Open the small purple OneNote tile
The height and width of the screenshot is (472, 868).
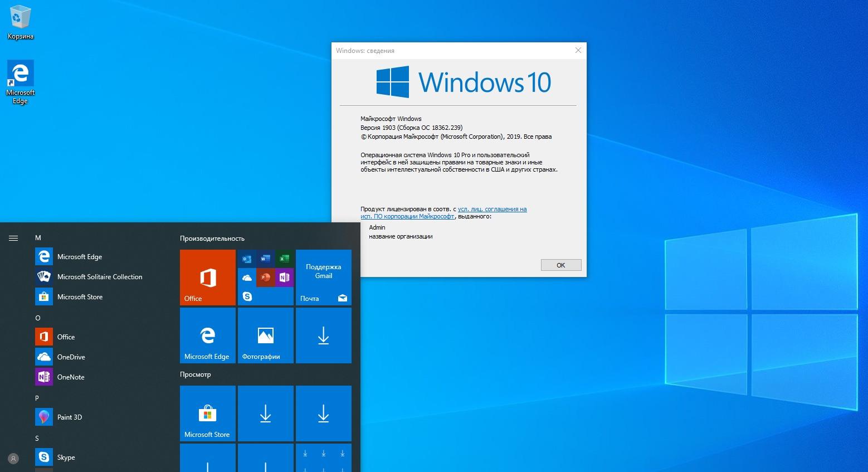click(284, 278)
